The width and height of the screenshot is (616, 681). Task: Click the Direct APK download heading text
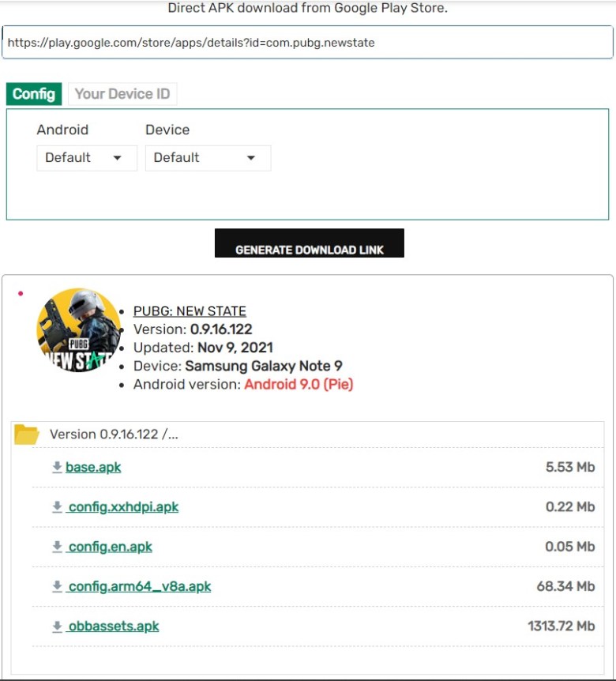(x=307, y=8)
